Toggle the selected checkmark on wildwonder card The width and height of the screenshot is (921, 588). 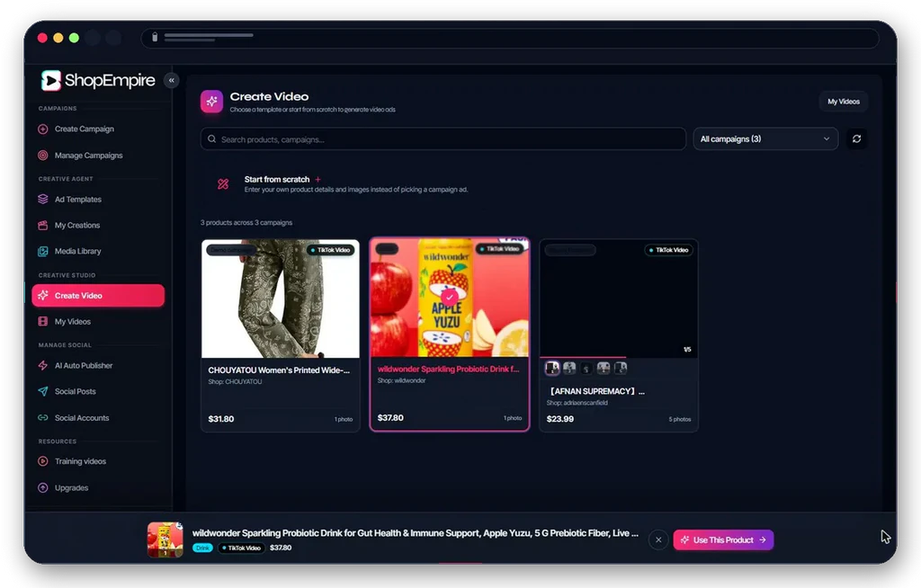click(450, 297)
